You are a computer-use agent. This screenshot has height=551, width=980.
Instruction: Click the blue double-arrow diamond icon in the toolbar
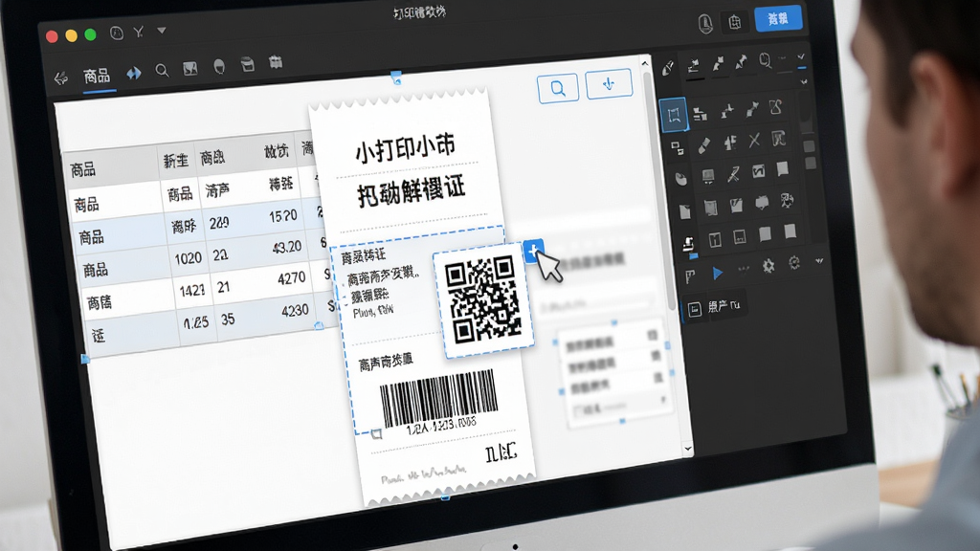click(x=134, y=74)
